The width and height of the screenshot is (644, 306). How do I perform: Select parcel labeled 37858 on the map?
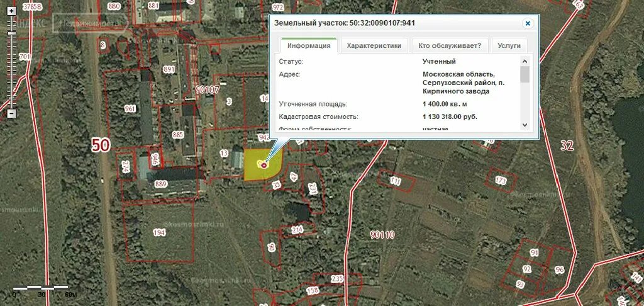click(33, 6)
